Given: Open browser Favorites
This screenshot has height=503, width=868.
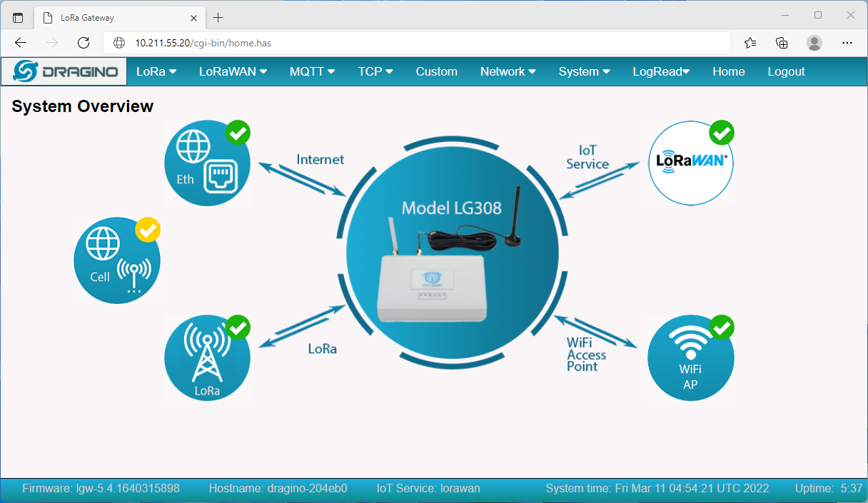Looking at the screenshot, I should pos(750,43).
